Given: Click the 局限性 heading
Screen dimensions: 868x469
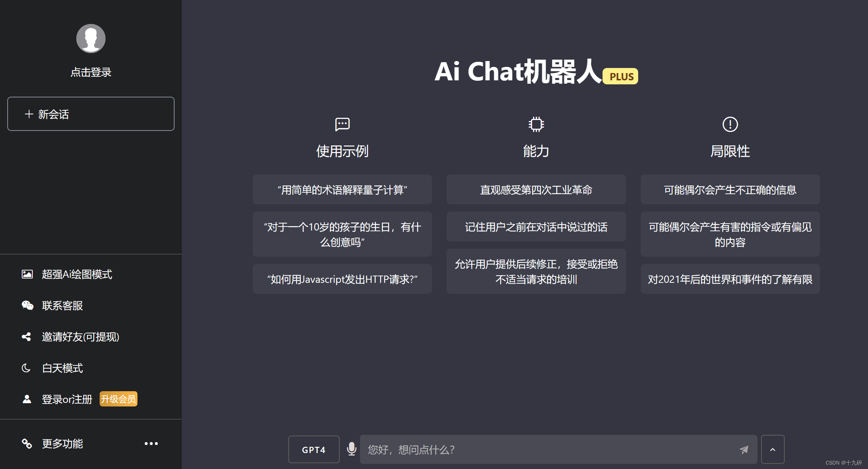Looking at the screenshot, I should (x=730, y=151).
